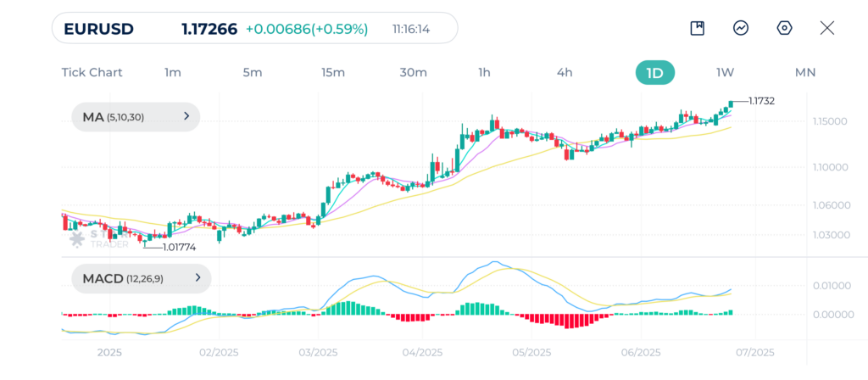
Task: Click the bookmark save icon
Action: tap(697, 28)
